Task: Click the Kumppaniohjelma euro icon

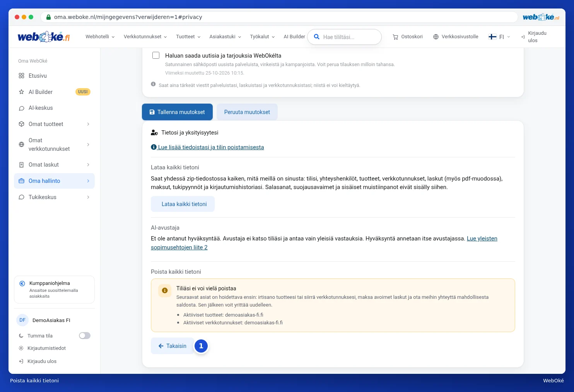Action: (22, 283)
